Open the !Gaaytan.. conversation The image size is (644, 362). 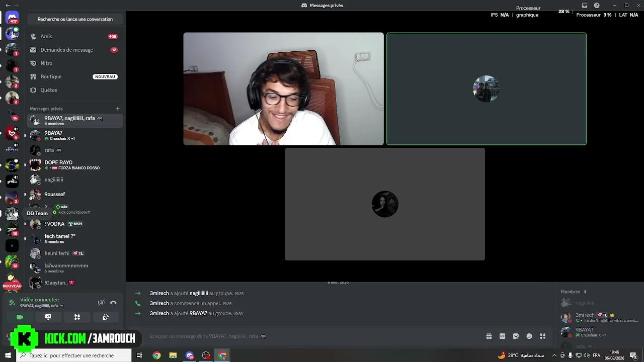click(75, 283)
